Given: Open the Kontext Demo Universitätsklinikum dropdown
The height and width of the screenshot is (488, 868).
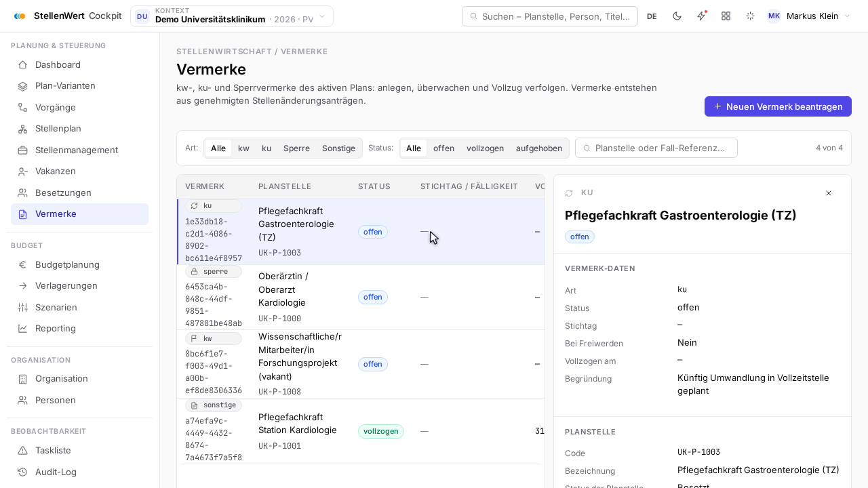Looking at the screenshot, I should (x=232, y=16).
